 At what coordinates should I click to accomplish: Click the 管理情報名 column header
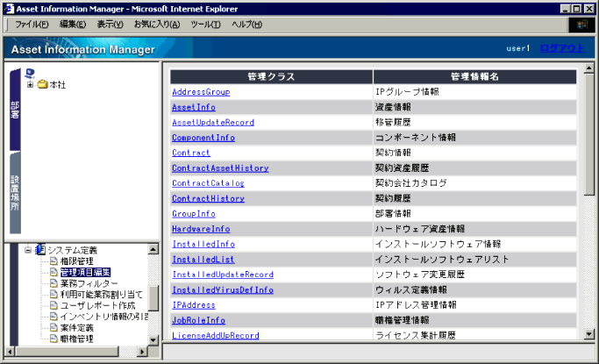coord(474,77)
